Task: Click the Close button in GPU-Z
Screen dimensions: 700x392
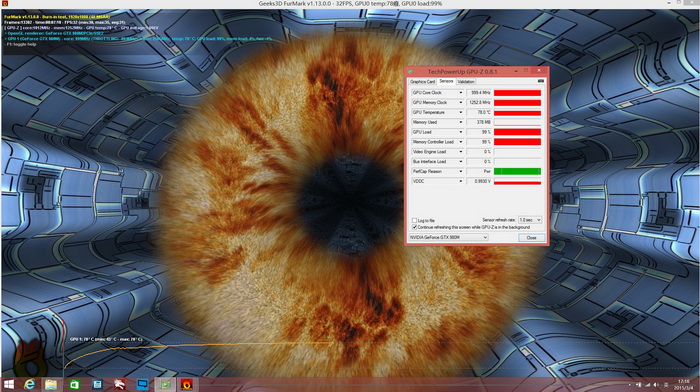Action: [x=531, y=238]
